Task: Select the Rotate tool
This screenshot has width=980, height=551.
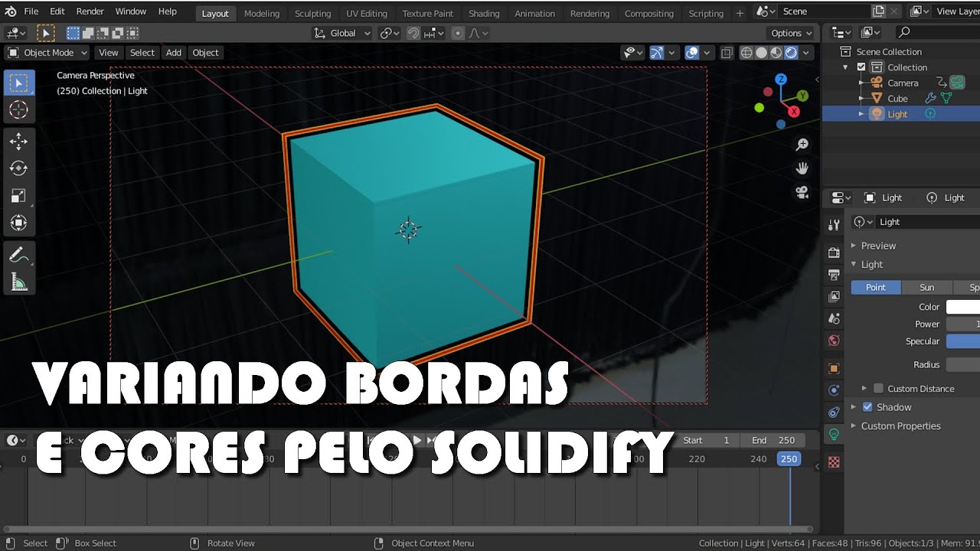Action: (19, 168)
